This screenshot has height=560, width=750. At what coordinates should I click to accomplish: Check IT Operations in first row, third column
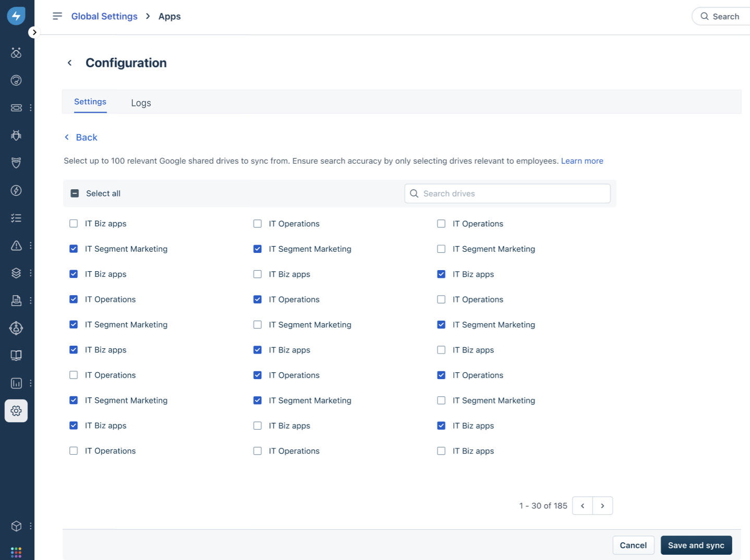click(x=441, y=224)
